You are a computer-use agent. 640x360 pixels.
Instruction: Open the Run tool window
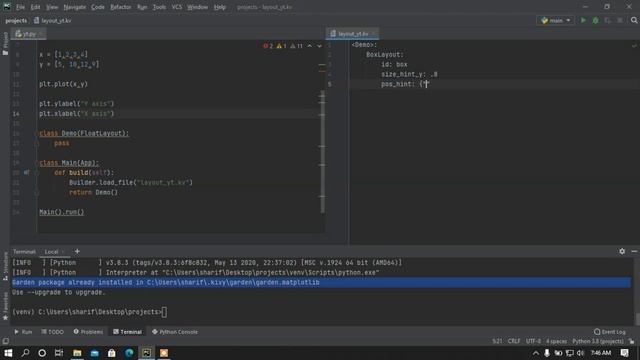[x=23, y=332]
